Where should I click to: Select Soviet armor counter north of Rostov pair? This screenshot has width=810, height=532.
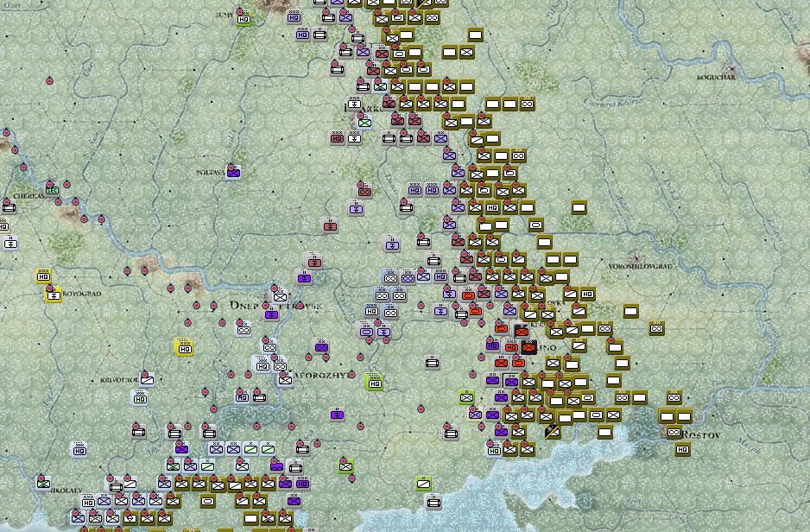click(674, 398)
